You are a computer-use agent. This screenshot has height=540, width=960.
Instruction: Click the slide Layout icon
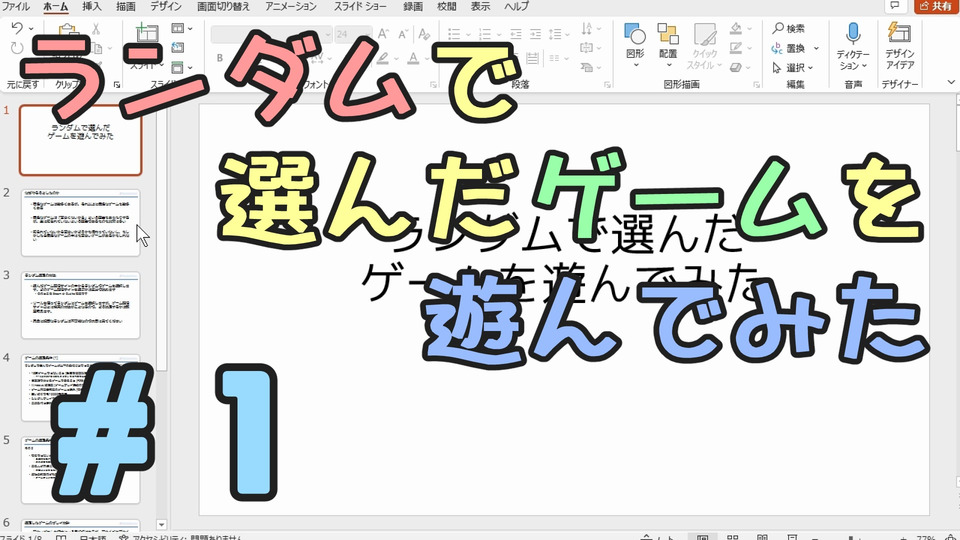pyautogui.click(x=178, y=28)
